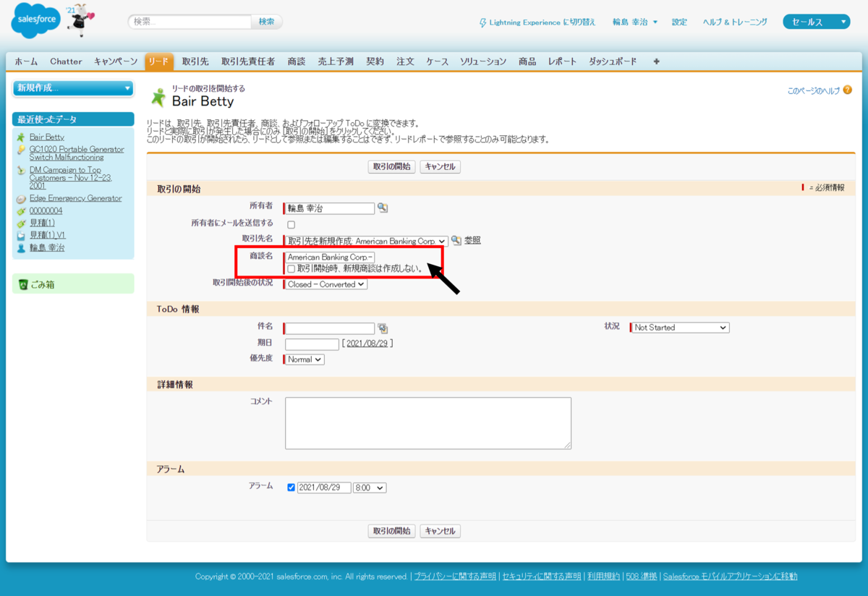Screen dimensions: 868x596
Task: Open Closed - Converted status dropdown
Action: coord(326,284)
